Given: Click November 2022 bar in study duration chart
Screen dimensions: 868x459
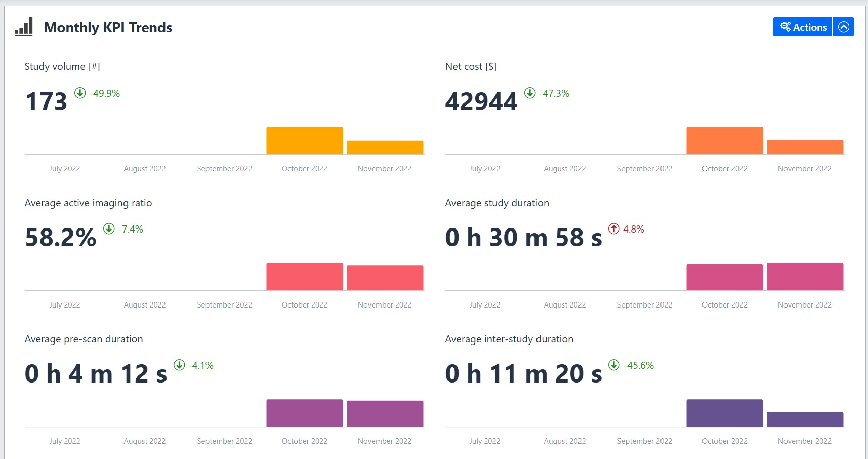Looking at the screenshot, I should coord(805,277).
